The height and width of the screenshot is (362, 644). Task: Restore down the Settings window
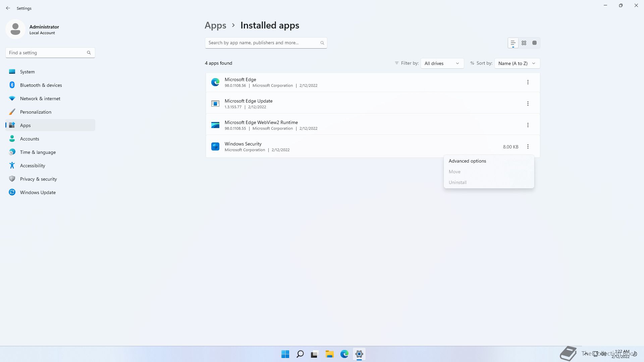pyautogui.click(x=621, y=5)
